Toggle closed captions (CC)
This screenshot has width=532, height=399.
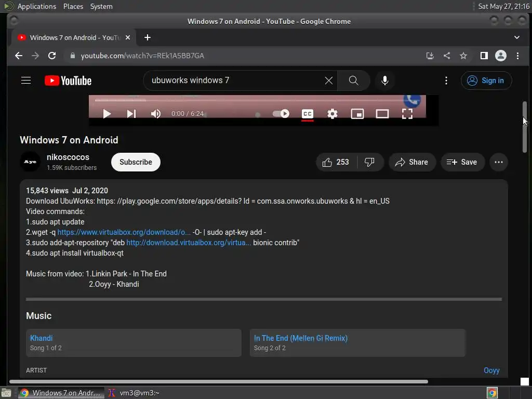coord(308,114)
